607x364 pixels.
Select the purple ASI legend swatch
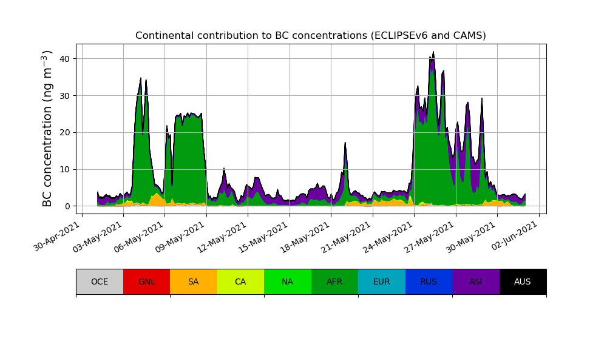(x=475, y=281)
